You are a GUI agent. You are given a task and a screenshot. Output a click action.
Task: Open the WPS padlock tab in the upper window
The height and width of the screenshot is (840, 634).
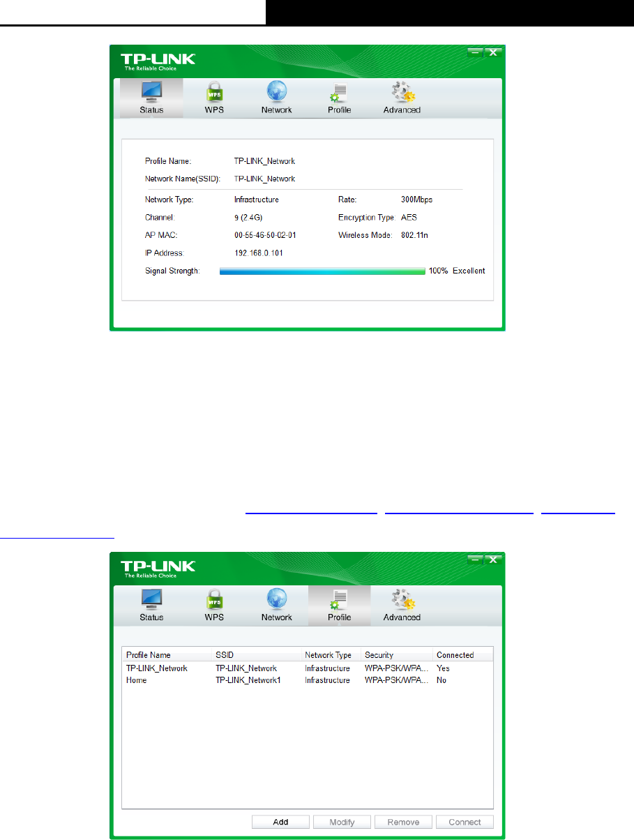pyautogui.click(x=214, y=98)
